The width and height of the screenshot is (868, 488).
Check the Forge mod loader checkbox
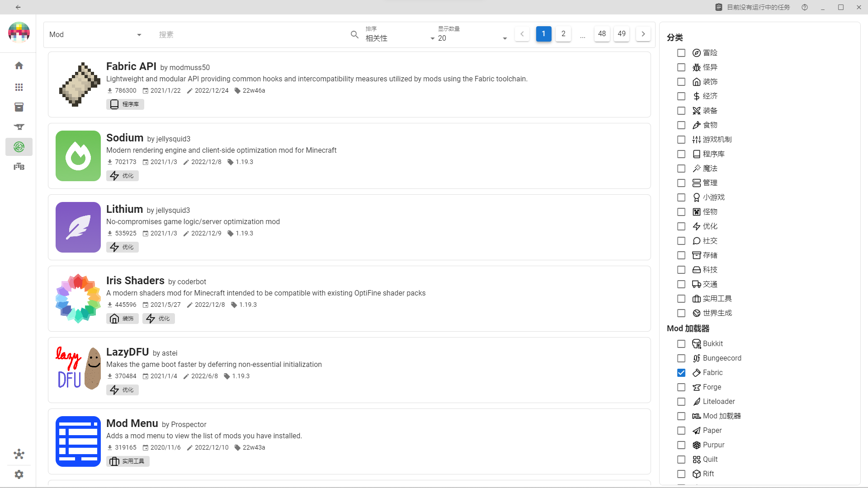[x=681, y=387]
